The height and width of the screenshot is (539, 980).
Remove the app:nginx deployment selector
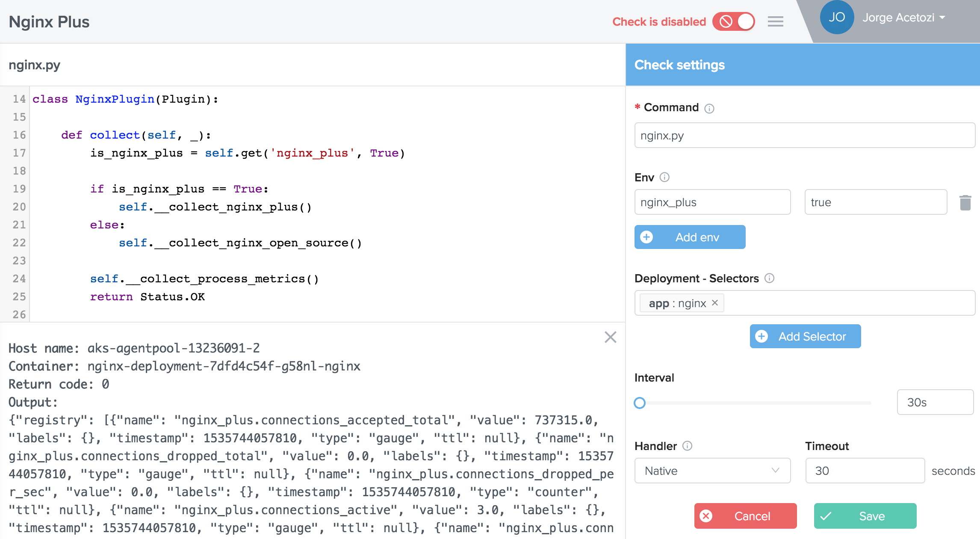click(715, 303)
